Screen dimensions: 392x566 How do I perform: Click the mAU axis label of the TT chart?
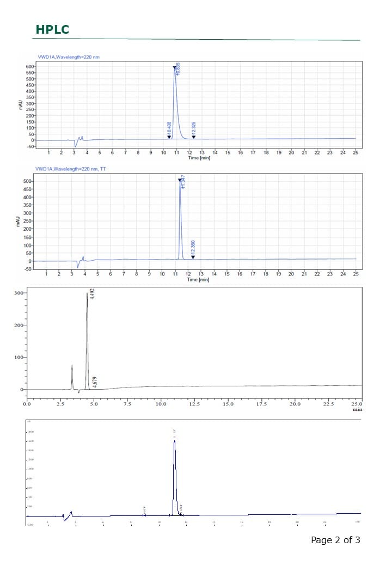click(x=18, y=222)
